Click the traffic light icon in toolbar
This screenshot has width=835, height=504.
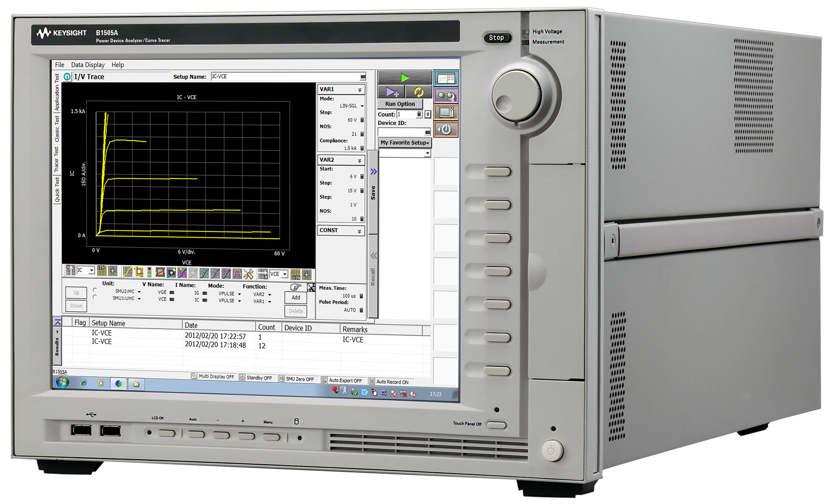pyautogui.click(x=149, y=272)
